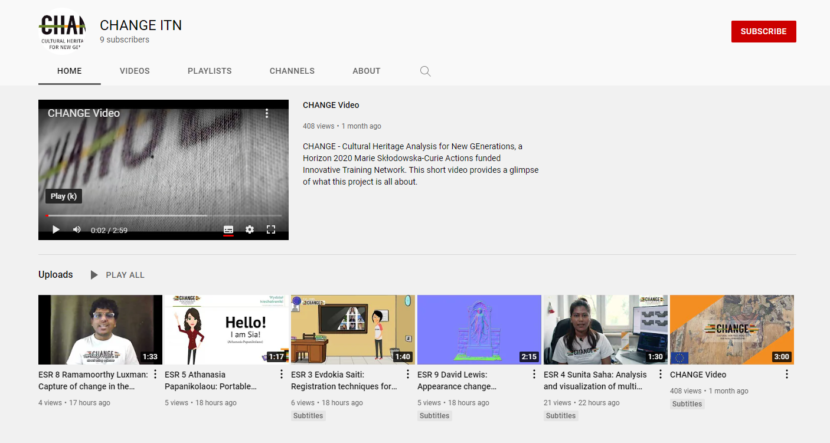The image size is (830, 443).
Task: Enter full screen mode in player
Action: (270, 229)
